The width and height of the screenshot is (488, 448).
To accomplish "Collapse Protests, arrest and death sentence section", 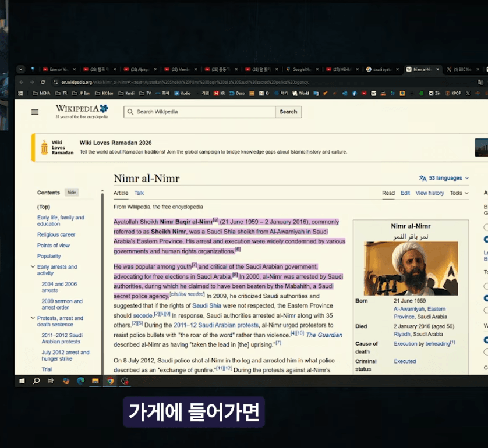I will [x=33, y=318].
